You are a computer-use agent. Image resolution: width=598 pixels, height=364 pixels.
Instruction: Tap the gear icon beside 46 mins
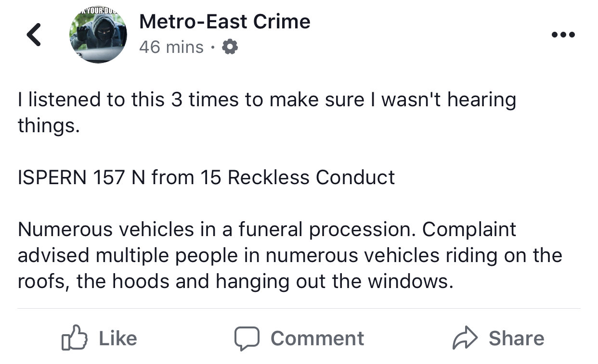tap(231, 47)
